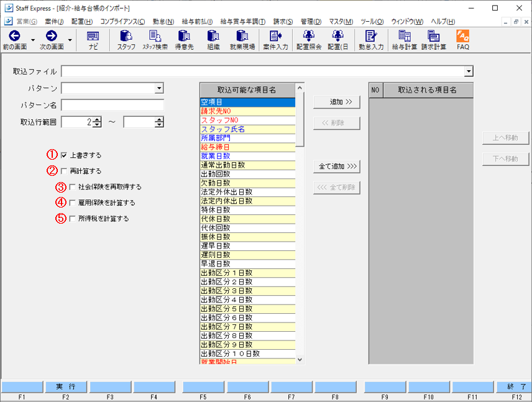This screenshot has width=532, height=402.
Task: Open the 配置(H) menu
Action: coord(82,22)
